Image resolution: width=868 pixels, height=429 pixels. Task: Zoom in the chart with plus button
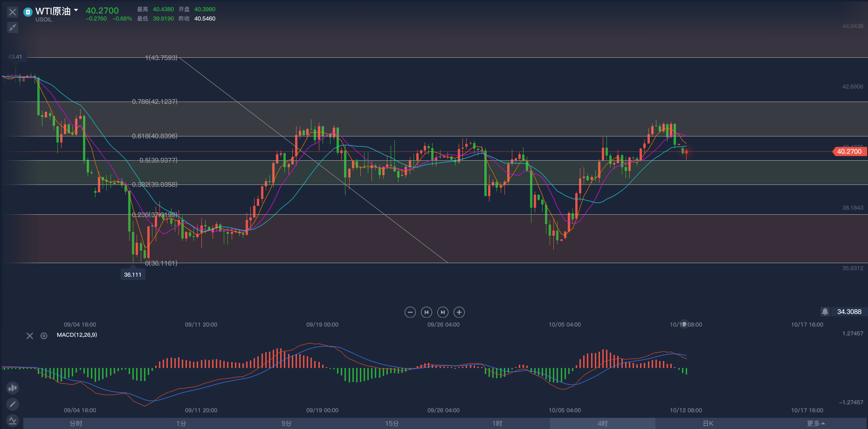point(459,312)
